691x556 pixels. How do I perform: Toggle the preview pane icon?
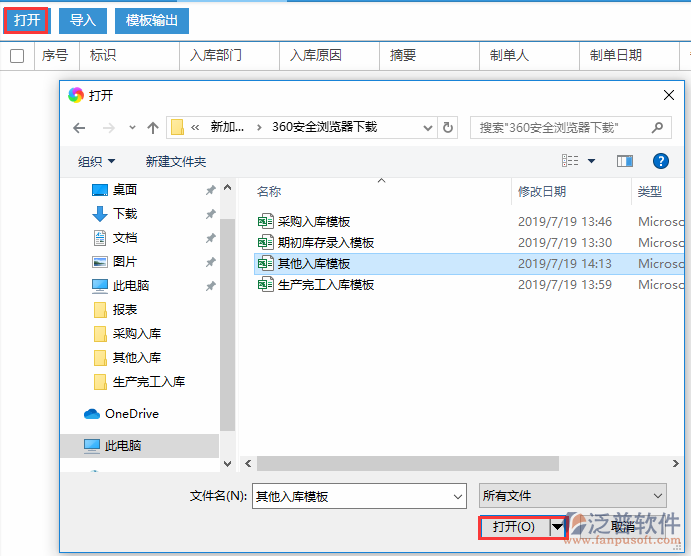point(625,161)
